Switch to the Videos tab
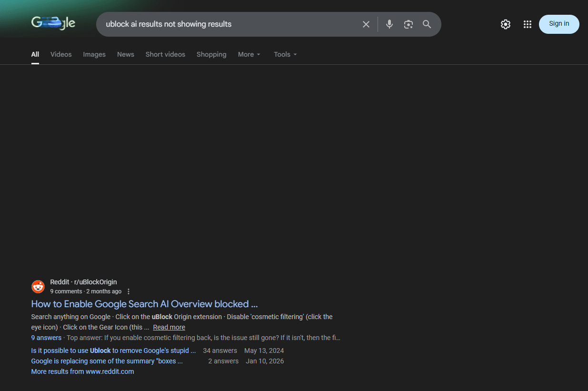 pyautogui.click(x=61, y=54)
